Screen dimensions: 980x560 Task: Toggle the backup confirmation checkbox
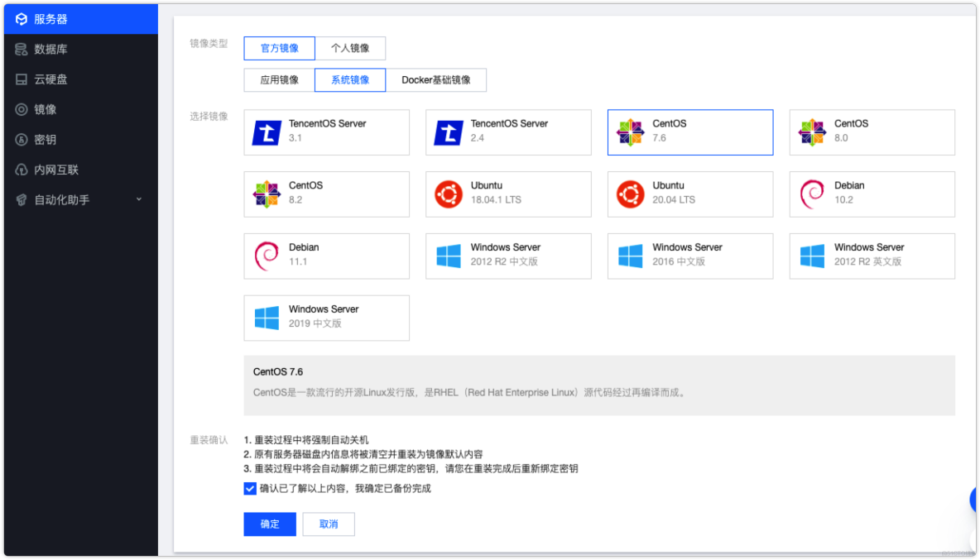click(x=250, y=488)
